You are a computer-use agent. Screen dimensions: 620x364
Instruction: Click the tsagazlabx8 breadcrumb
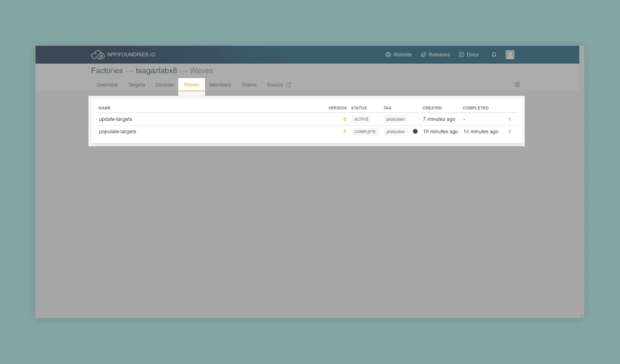(x=156, y=71)
